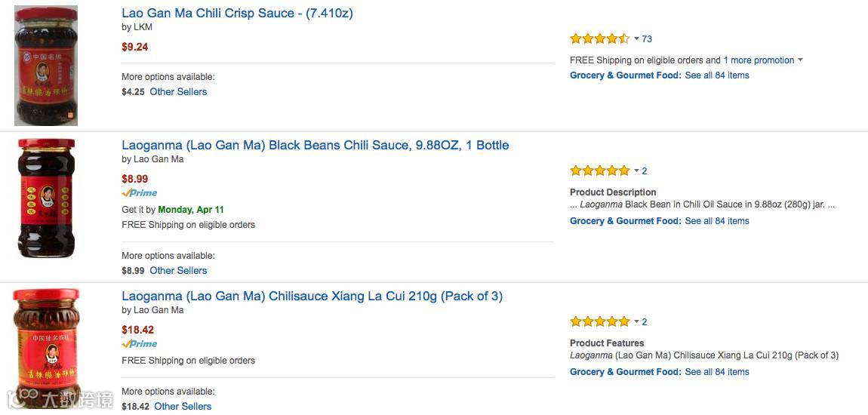View Other Sellers for the $8.99 offer

pyautogui.click(x=178, y=271)
